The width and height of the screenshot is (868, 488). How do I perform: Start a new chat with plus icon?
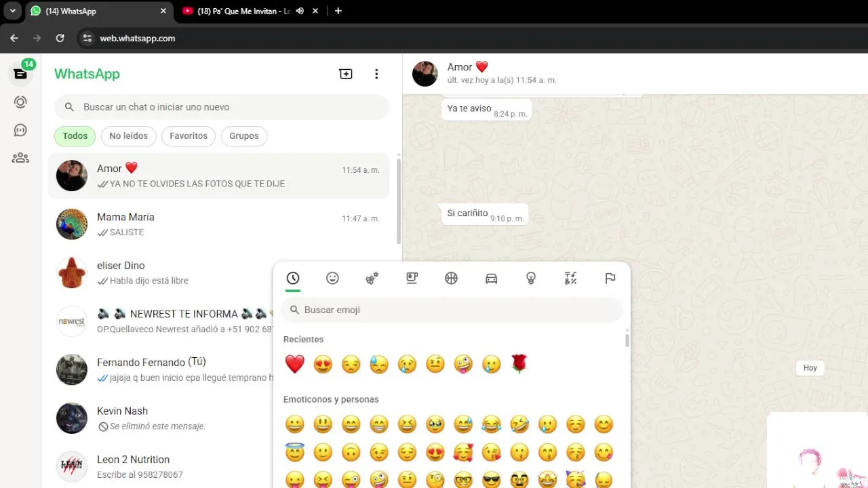[346, 74]
